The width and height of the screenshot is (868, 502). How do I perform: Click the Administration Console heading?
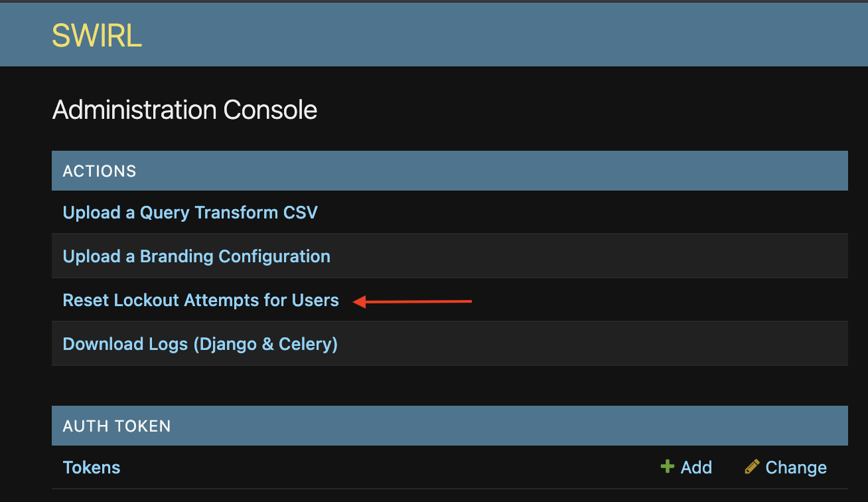pyautogui.click(x=185, y=110)
